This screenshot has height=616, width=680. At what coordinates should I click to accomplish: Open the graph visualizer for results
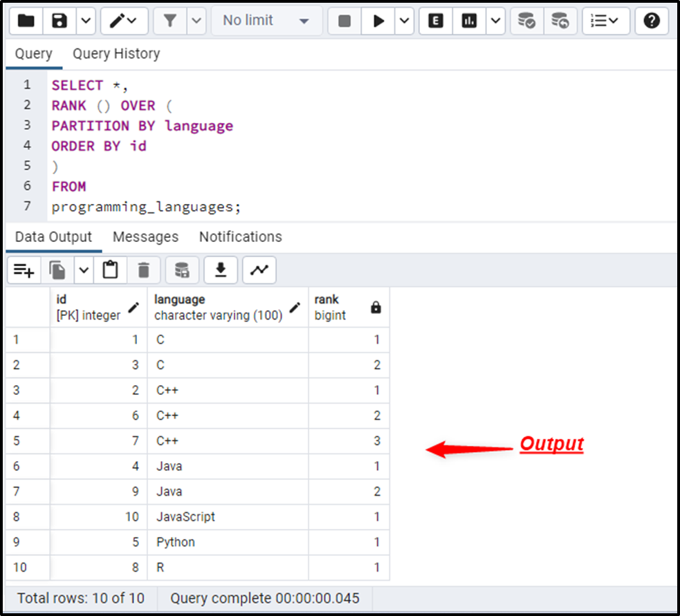[x=259, y=270]
